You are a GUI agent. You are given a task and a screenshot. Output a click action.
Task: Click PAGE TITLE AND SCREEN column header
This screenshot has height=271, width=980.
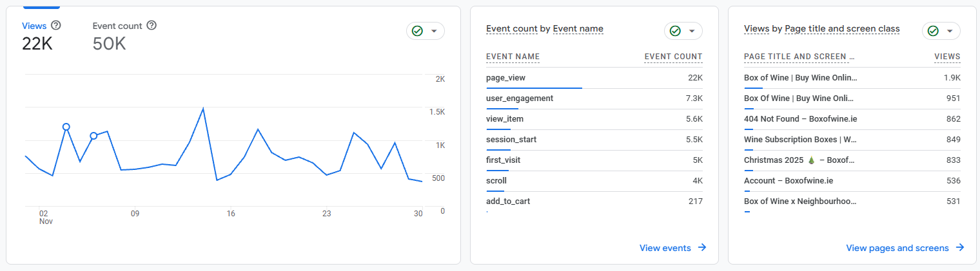[x=799, y=57]
